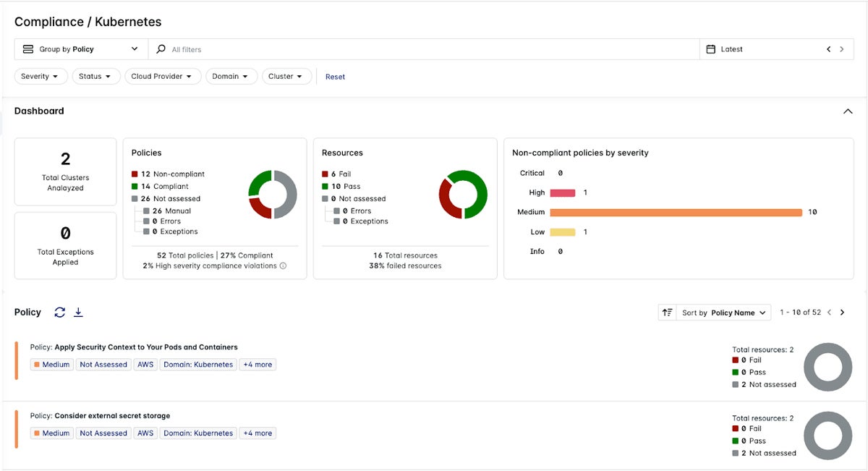Open the Severity filter dropdown
Viewport: 868px width, 471px height.
pyautogui.click(x=41, y=77)
